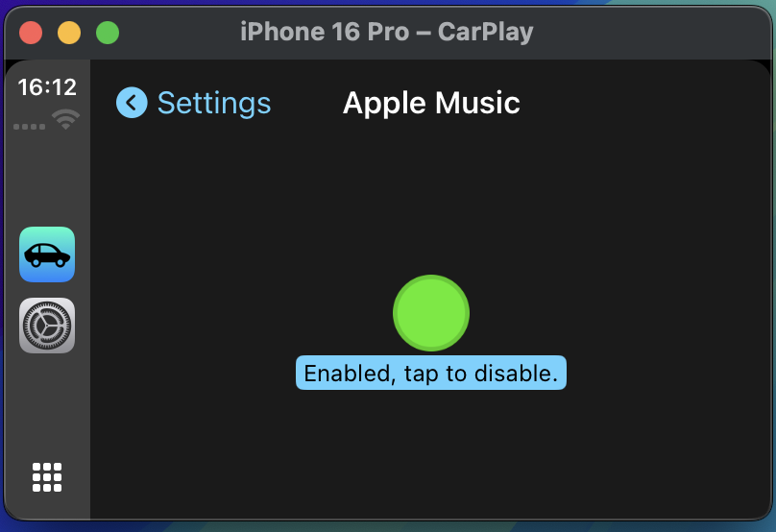This screenshot has height=532, width=776.
Task: Show the app grid dashboard
Action: pyautogui.click(x=47, y=477)
